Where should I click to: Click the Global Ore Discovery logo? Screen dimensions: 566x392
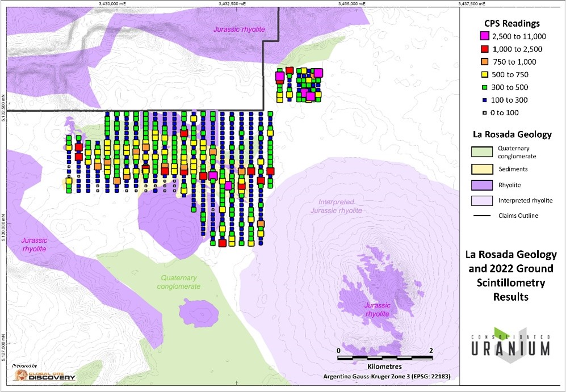coord(44,374)
